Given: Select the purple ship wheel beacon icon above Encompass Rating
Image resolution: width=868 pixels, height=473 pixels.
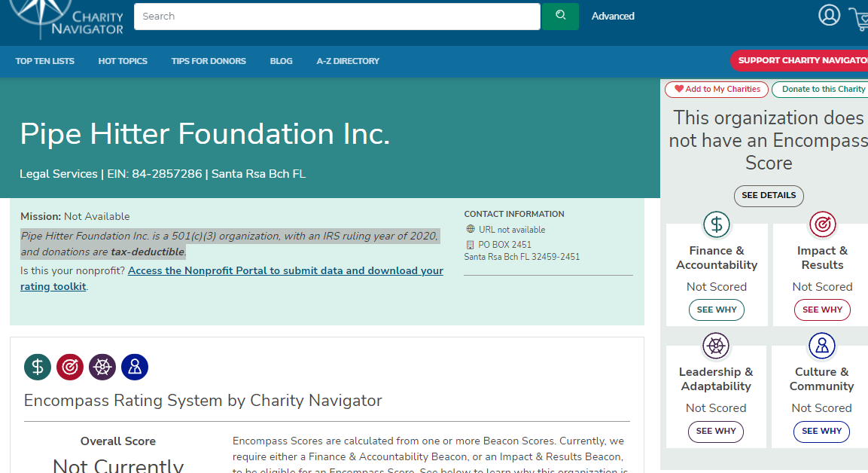Looking at the screenshot, I should 102,367.
